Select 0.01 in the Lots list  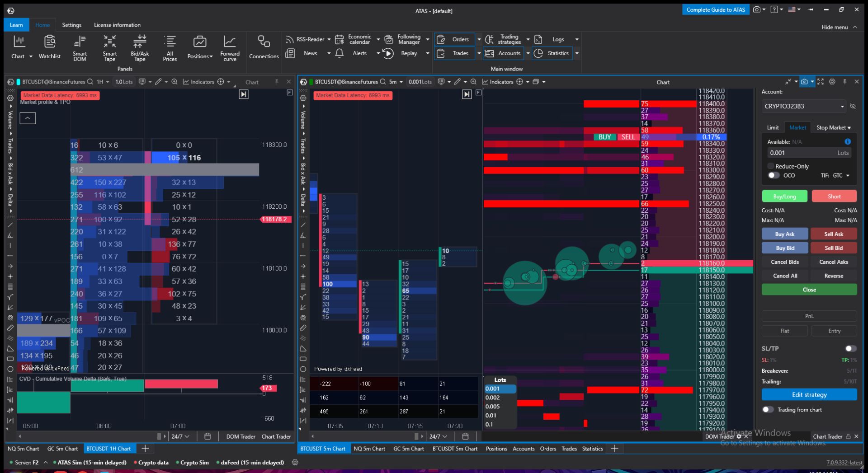pyautogui.click(x=500, y=415)
